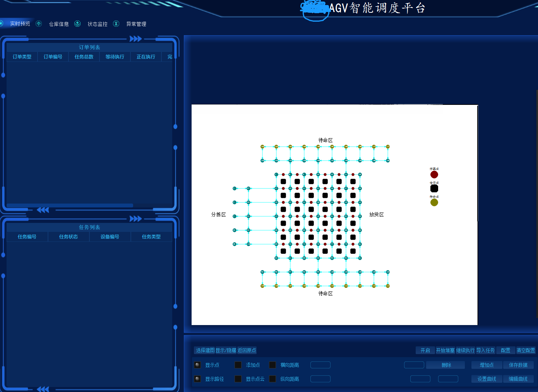Click the 订单列表 panel title
538x392 pixels.
point(89,47)
